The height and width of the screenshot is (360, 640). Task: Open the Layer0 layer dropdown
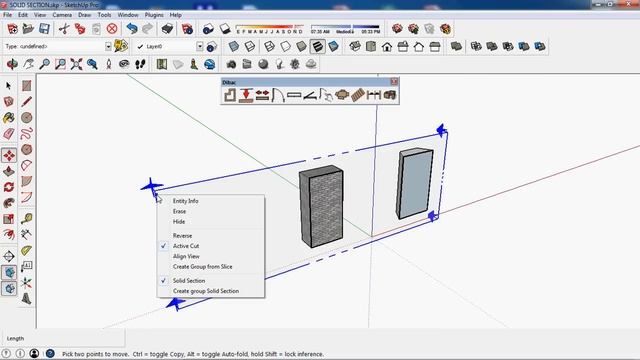click(200, 47)
